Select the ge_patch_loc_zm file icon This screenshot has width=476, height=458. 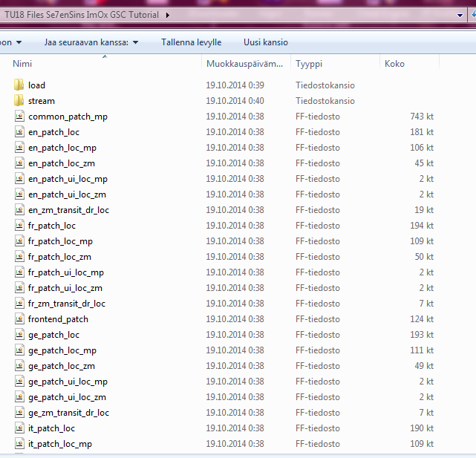click(19, 366)
